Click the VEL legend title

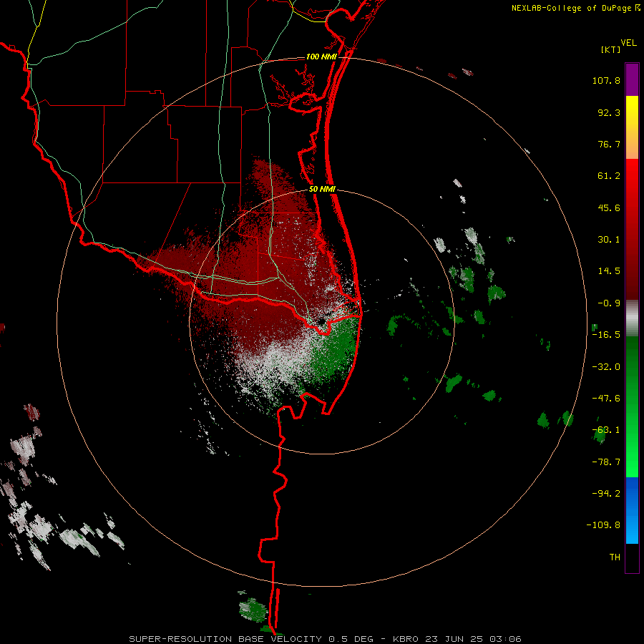[x=628, y=43]
